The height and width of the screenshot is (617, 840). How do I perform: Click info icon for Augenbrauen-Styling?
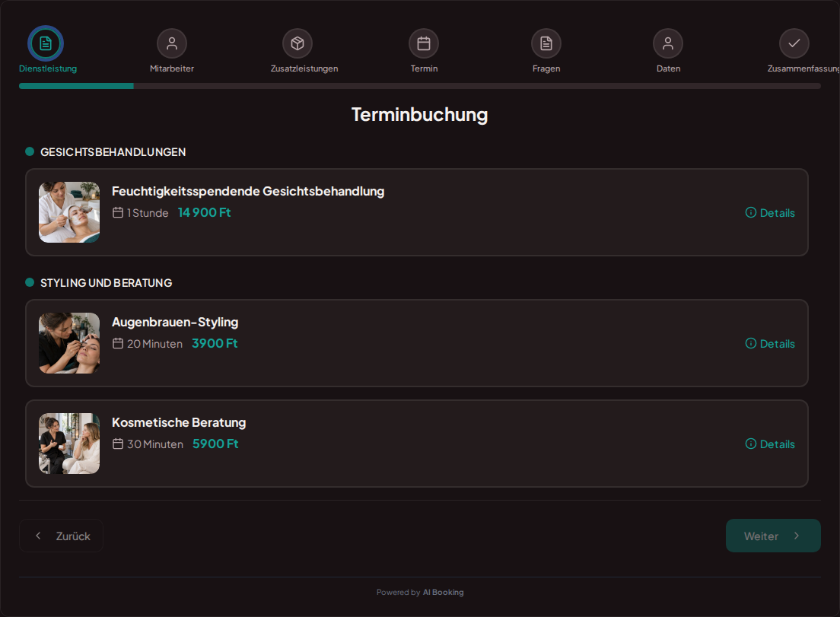coord(751,343)
